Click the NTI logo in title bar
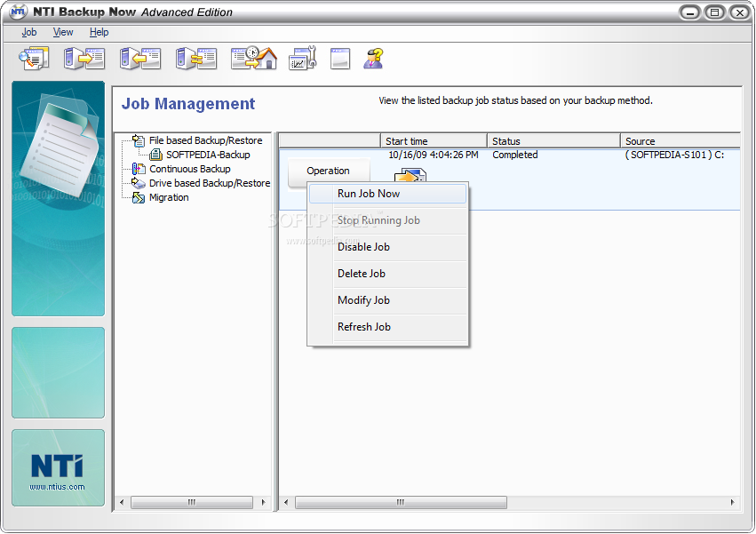This screenshot has width=756, height=534. click(x=19, y=11)
